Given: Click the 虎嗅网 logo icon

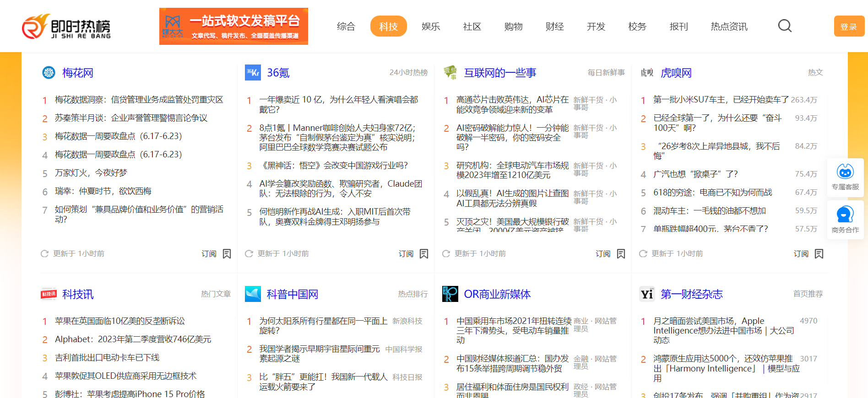Looking at the screenshot, I should click(x=647, y=72).
